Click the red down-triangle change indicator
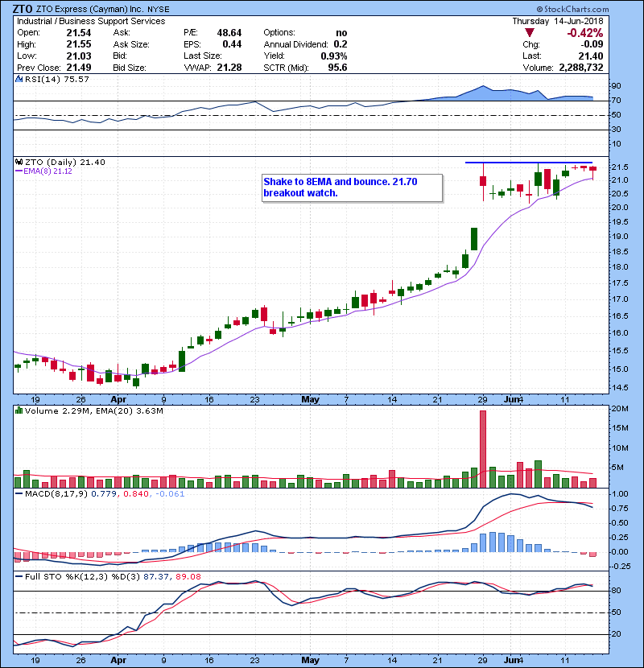The height and width of the screenshot is (668, 644). coord(530,33)
